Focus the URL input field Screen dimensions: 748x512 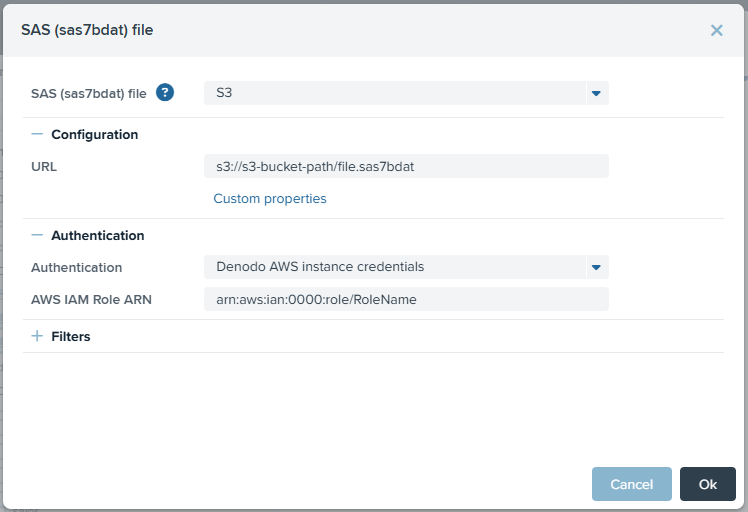[406, 167]
